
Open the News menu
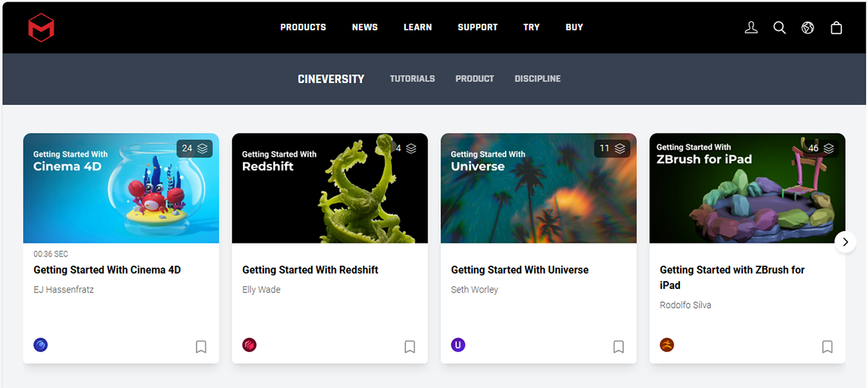[x=365, y=27]
